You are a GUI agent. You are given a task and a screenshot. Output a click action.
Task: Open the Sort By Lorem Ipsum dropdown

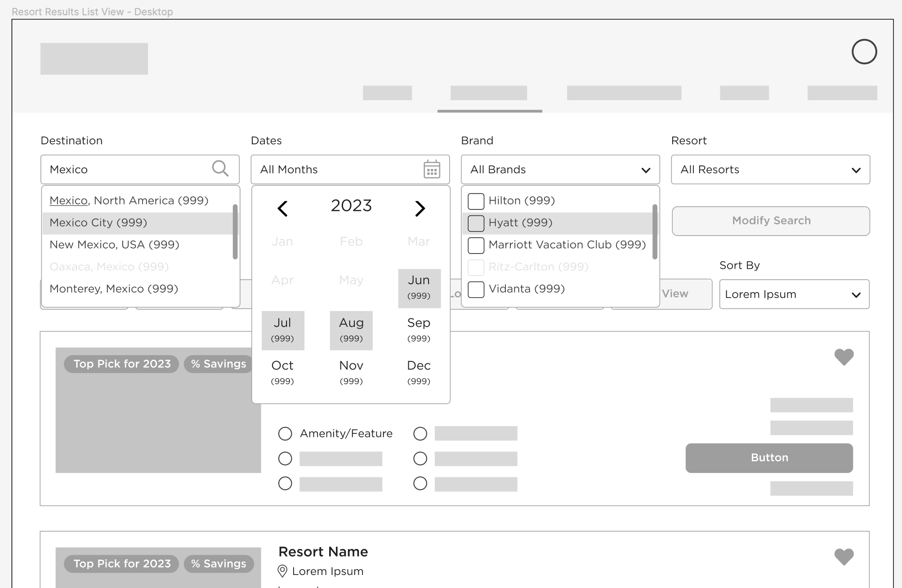794,294
